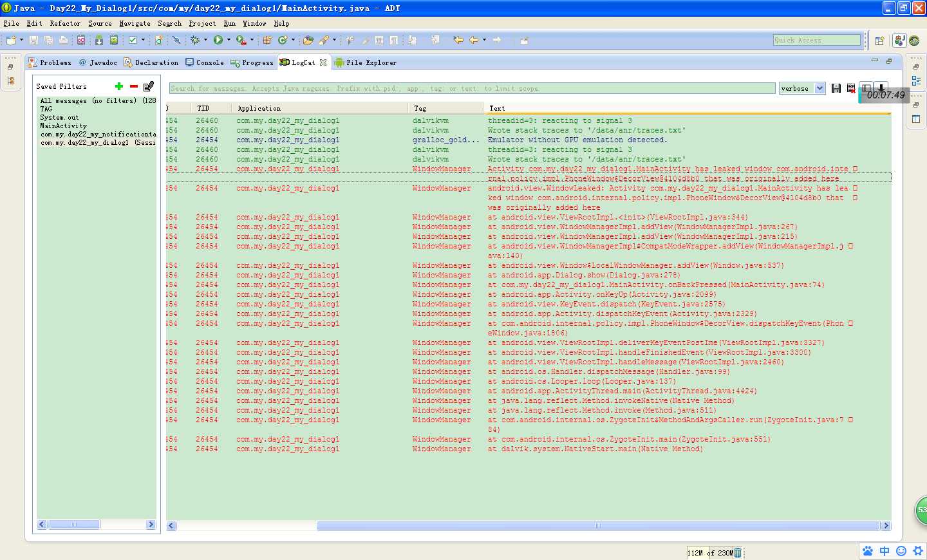Run garbage collector trash icon
This screenshot has width=927, height=560.
(x=738, y=552)
